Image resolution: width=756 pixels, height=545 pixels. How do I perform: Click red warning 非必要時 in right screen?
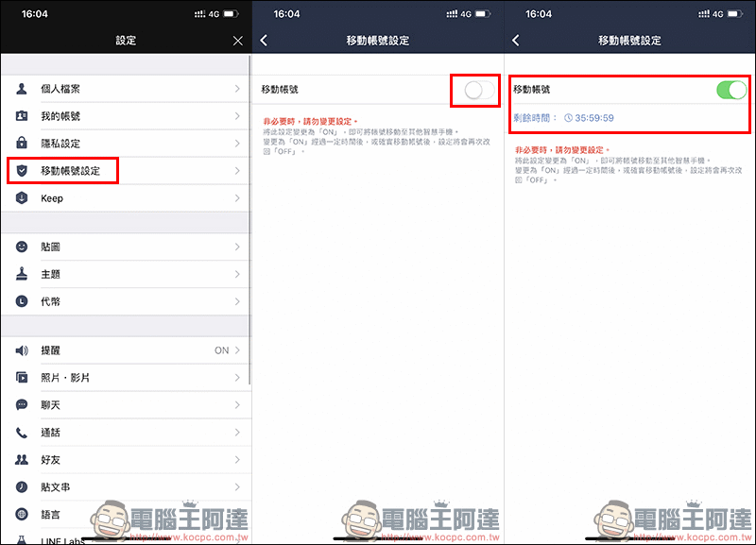click(562, 150)
